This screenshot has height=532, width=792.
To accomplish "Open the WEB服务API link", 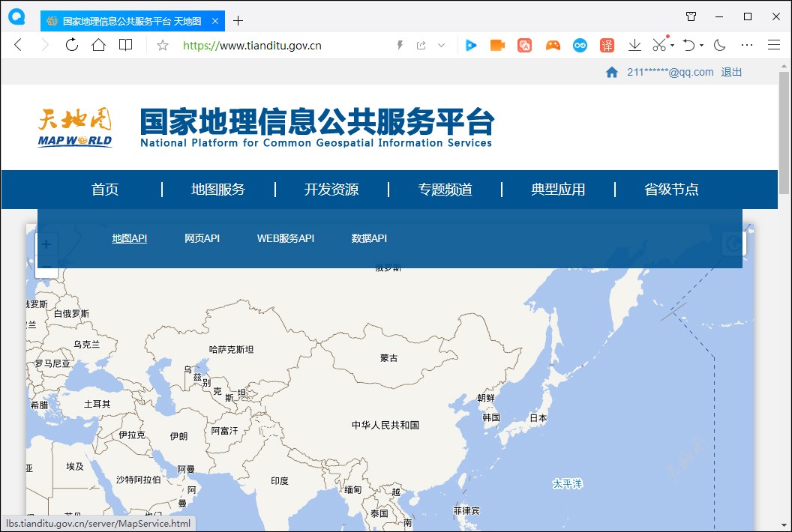I will (x=286, y=238).
